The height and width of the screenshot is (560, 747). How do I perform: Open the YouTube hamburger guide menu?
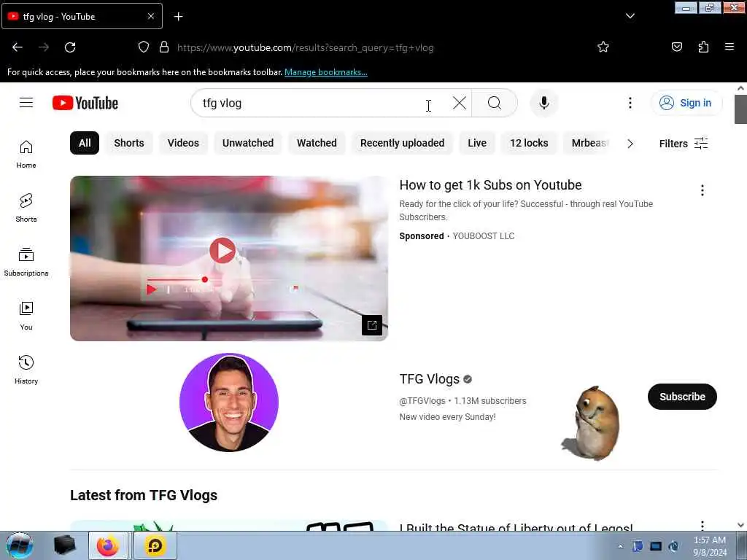click(x=26, y=103)
